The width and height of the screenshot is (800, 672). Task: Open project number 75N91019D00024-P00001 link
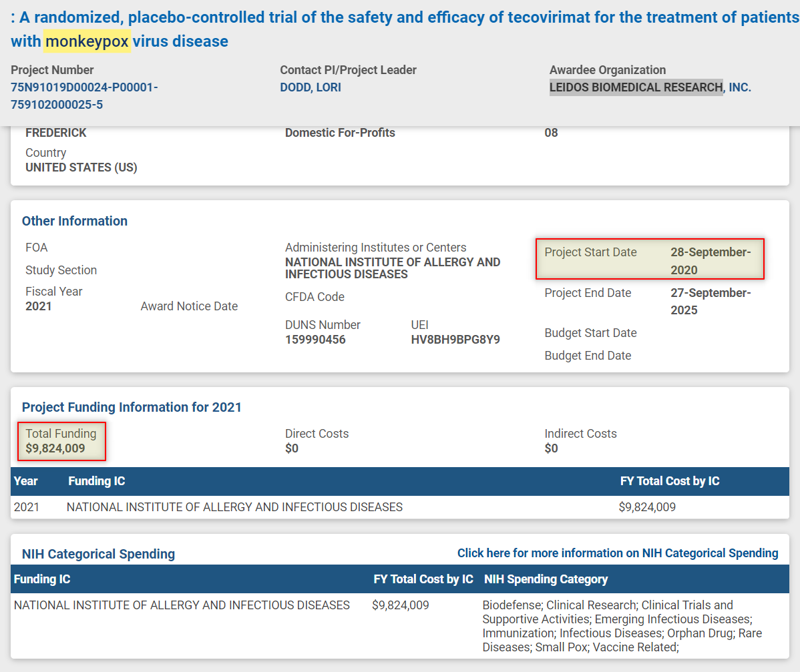click(84, 87)
